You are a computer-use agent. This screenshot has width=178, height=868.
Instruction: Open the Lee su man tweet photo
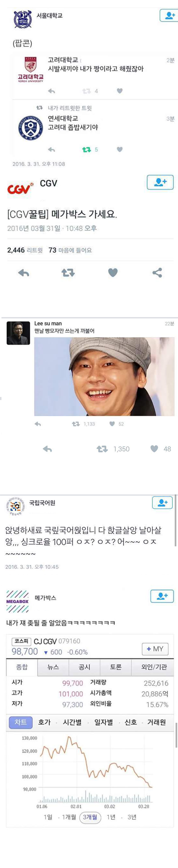tap(104, 377)
